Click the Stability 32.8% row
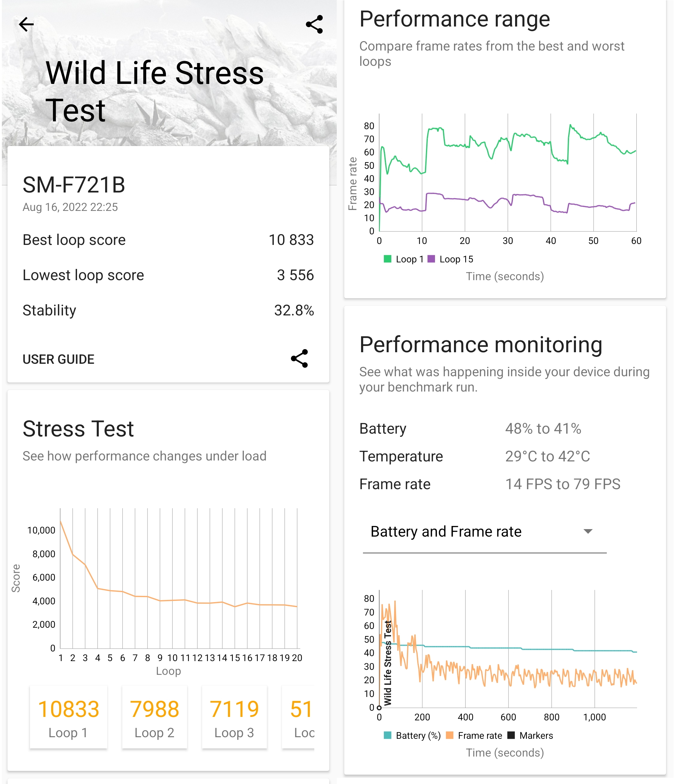This screenshot has height=784, width=686. pyautogui.click(x=168, y=311)
